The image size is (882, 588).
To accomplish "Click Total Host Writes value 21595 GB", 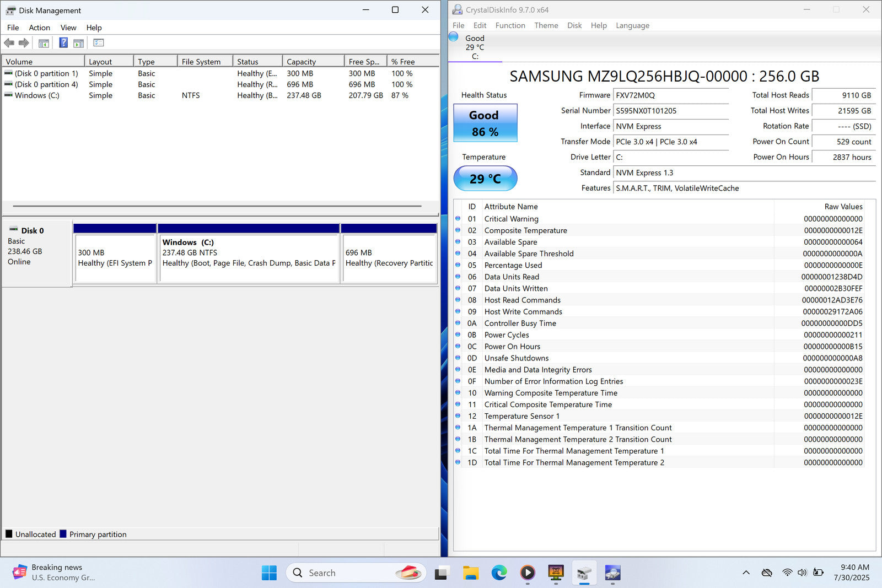I will 843,111.
